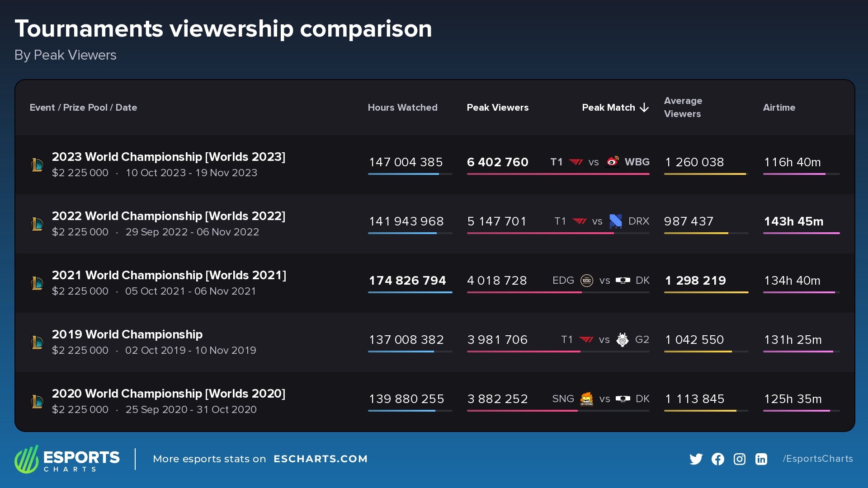Open the LinkedIn icon
This screenshot has width=868, height=488.
(x=761, y=459)
